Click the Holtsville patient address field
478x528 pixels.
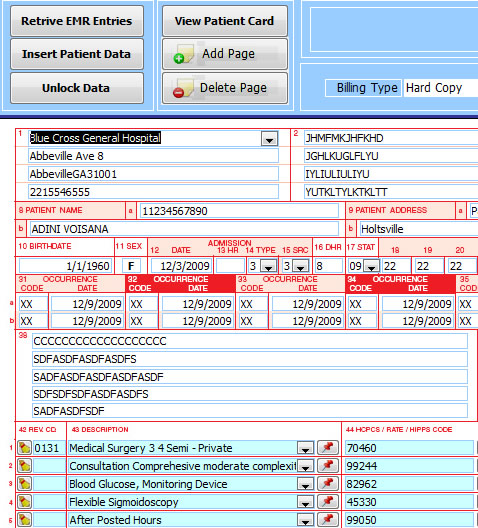419,229
